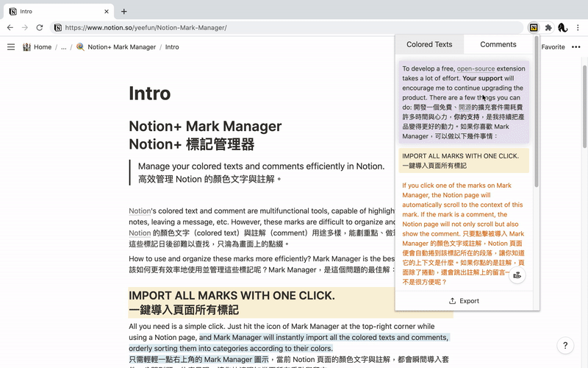588x368 pixels.
Task: Click the 'Notion+ Mark Manager' heading
Action: coord(205,126)
